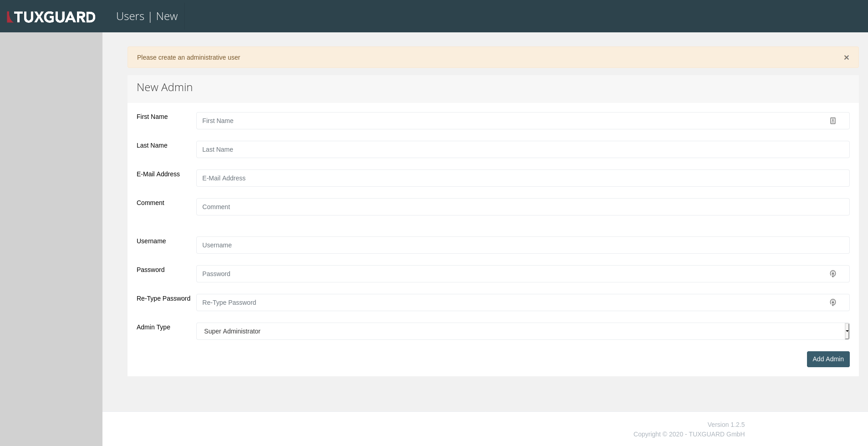The height and width of the screenshot is (446, 868).
Task: Click the password generator icon next to Password
Action: click(832, 274)
